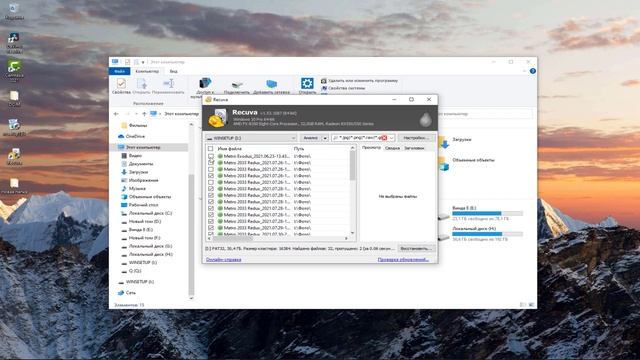Tick the checkbox of Metro Exodus file

tap(211, 156)
